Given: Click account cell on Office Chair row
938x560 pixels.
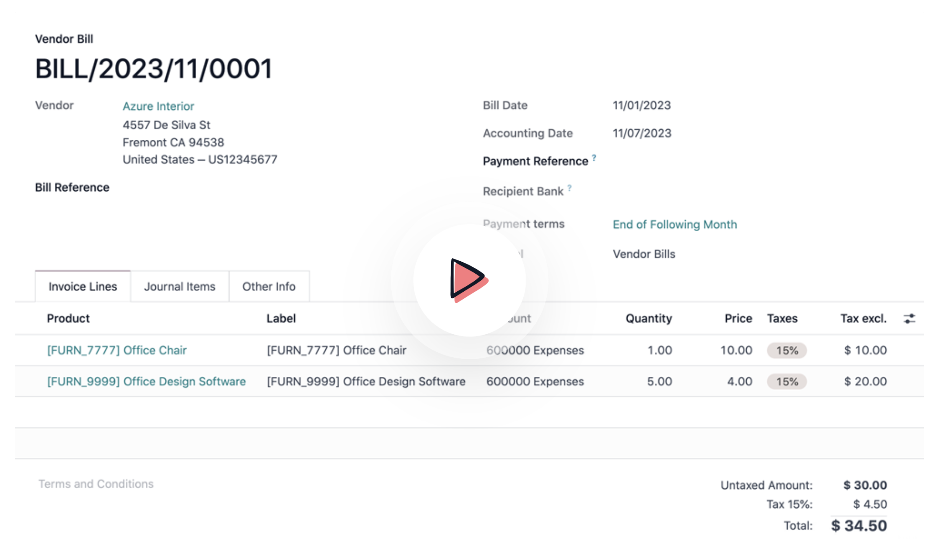Looking at the screenshot, I should [535, 350].
